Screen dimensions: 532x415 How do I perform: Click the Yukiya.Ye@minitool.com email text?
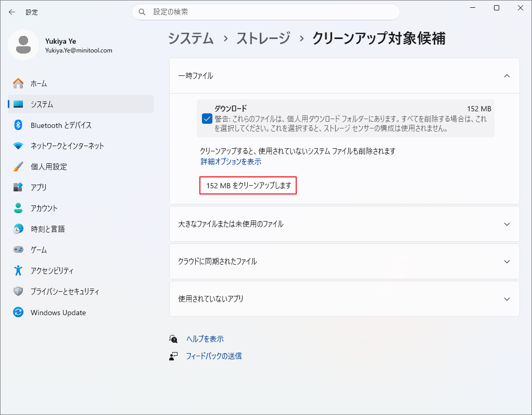point(79,50)
